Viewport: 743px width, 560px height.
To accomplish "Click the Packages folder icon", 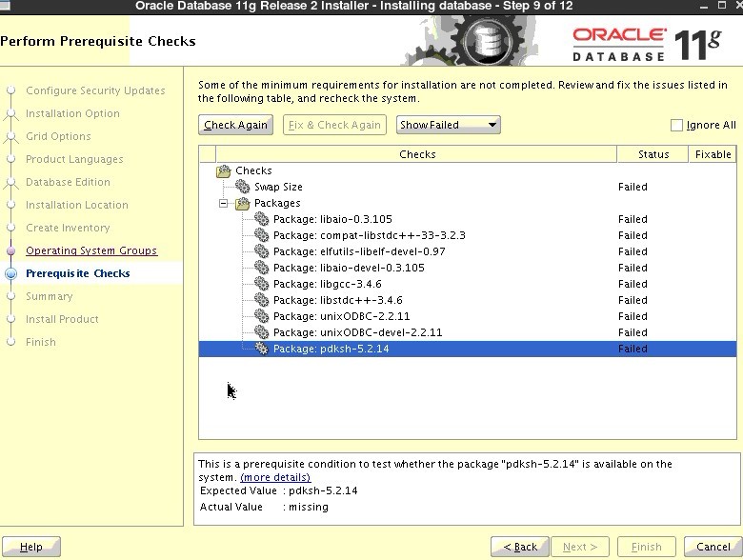I will point(243,203).
